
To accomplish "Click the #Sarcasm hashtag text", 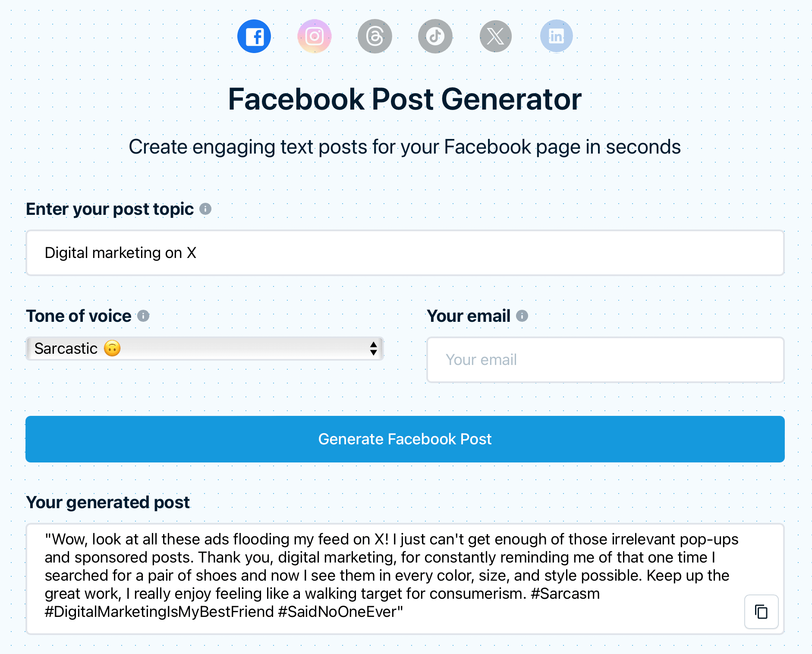I will (x=566, y=594).
